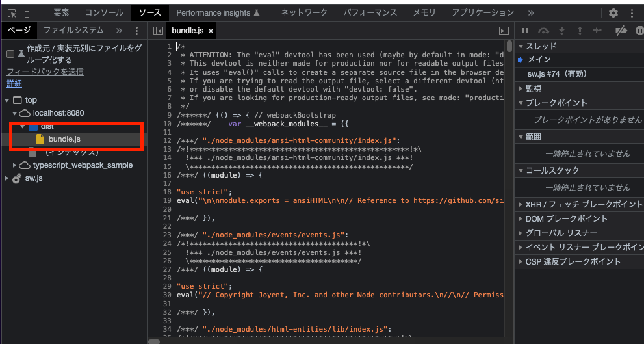Click the step out debugger icon
This screenshot has height=344, width=644.
click(x=580, y=31)
